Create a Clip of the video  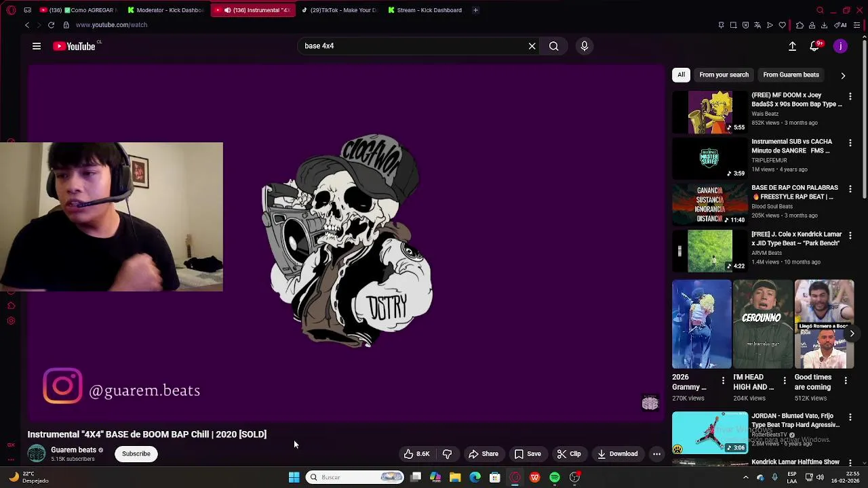pyautogui.click(x=569, y=454)
